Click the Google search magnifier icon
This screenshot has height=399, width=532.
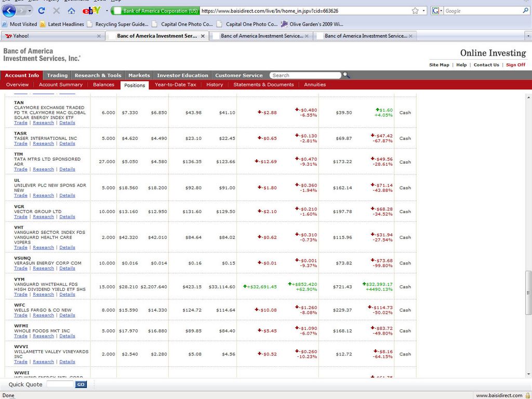525,10
